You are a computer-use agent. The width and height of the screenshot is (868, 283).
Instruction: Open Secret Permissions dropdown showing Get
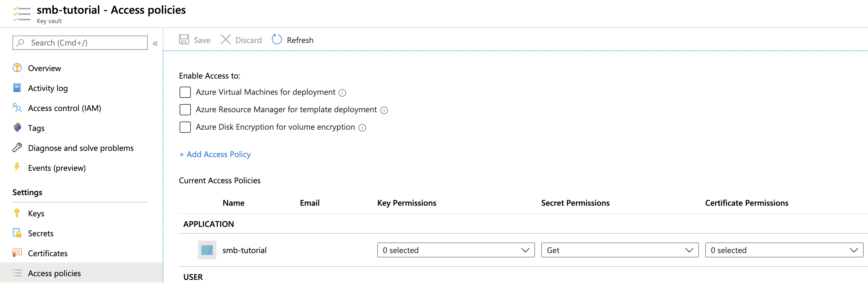pyautogui.click(x=620, y=250)
